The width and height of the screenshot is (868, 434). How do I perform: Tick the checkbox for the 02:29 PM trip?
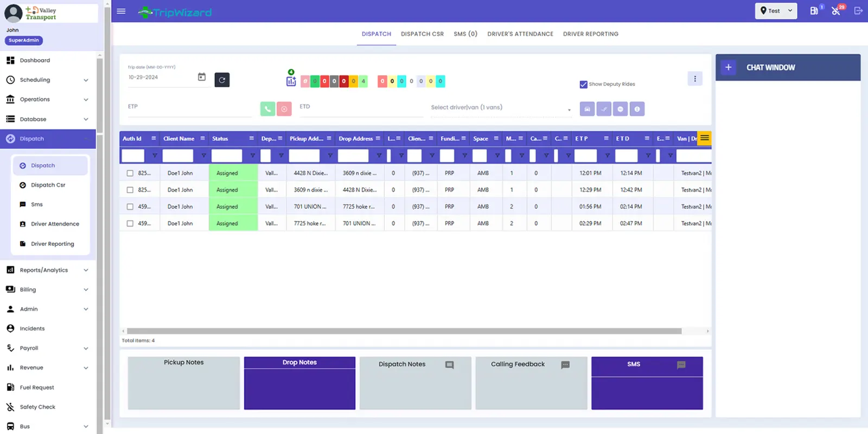(x=130, y=224)
